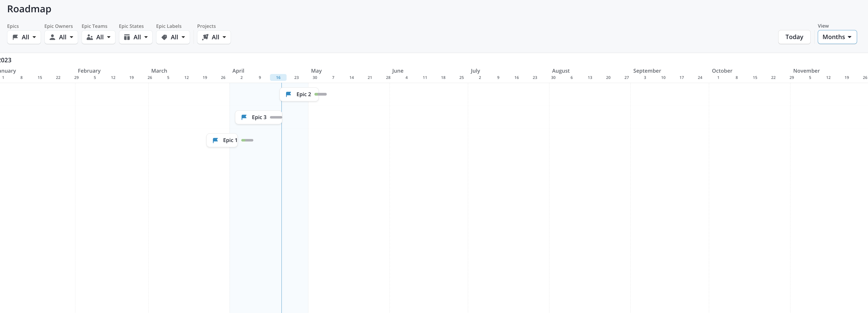
Task: Open the Epic 3 card label
Action: [x=259, y=117]
